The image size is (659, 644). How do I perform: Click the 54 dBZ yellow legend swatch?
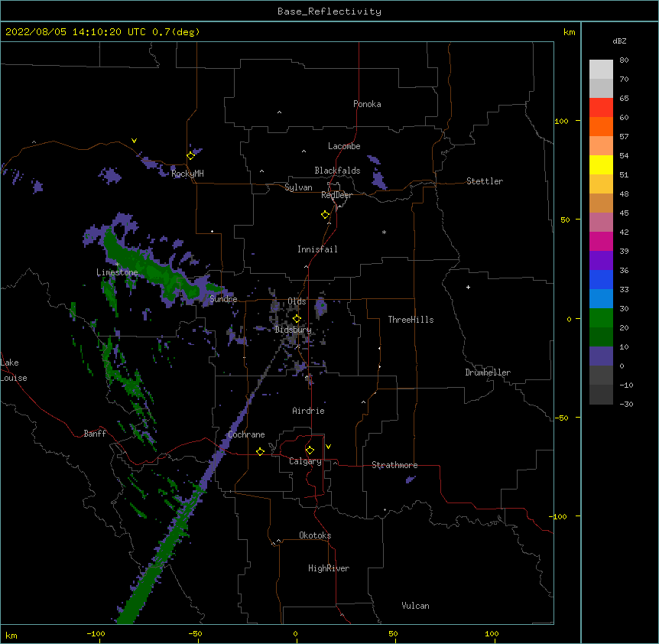[x=601, y=164]
